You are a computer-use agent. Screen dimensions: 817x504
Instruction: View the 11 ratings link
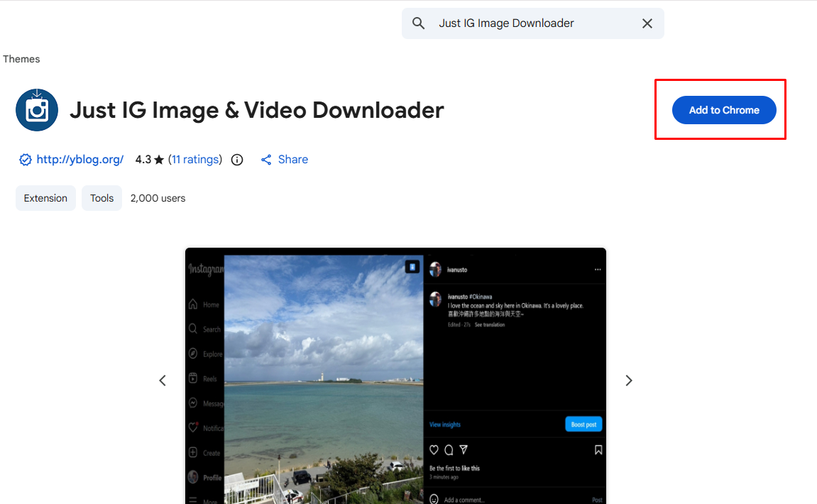(195, 159)
